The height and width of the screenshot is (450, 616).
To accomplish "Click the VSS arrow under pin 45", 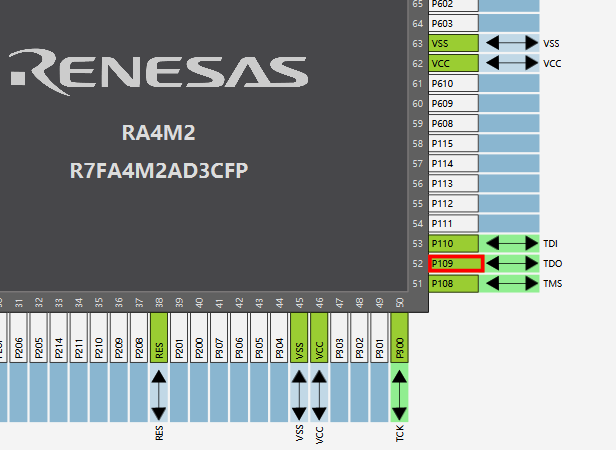I will [x=299, y=395].
